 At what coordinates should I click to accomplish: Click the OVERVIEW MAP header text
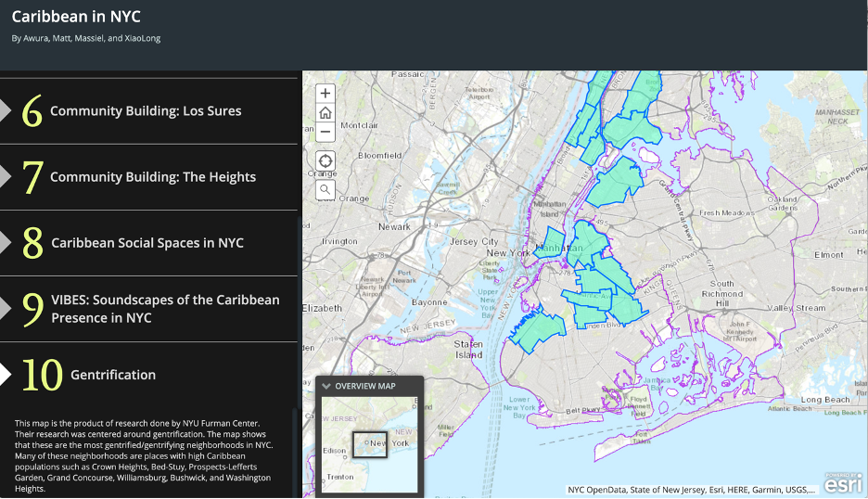(365, 386)
